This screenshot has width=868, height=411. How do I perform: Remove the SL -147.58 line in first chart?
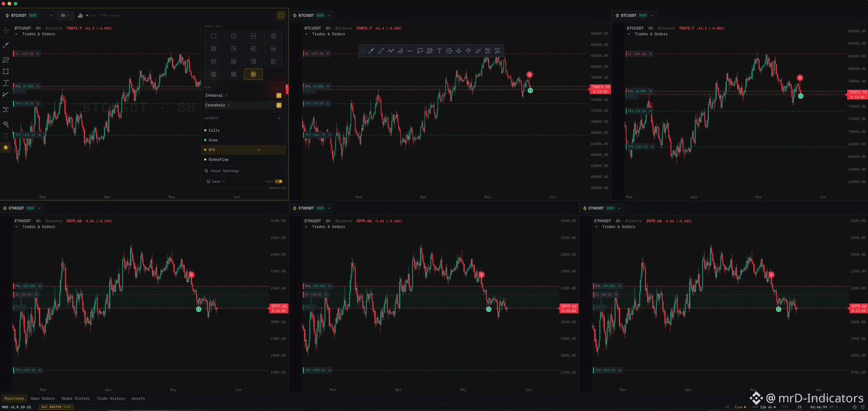click(x=38, y=54)
